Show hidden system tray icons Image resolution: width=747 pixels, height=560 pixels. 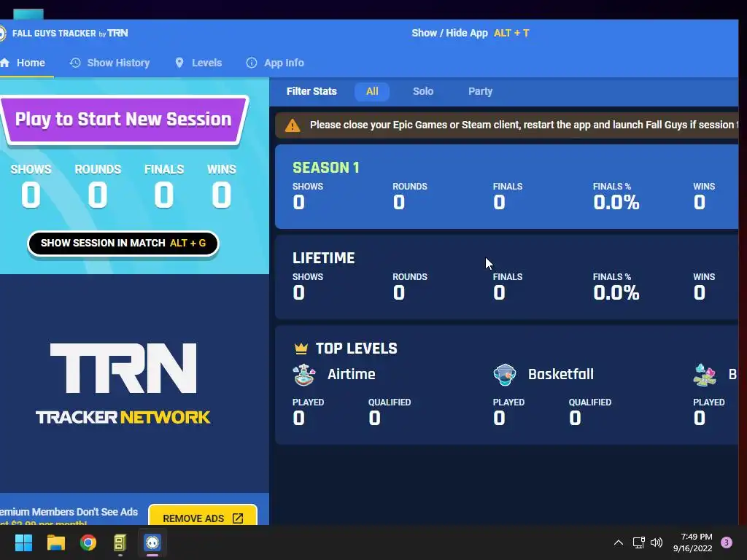(x=619, y=542)
